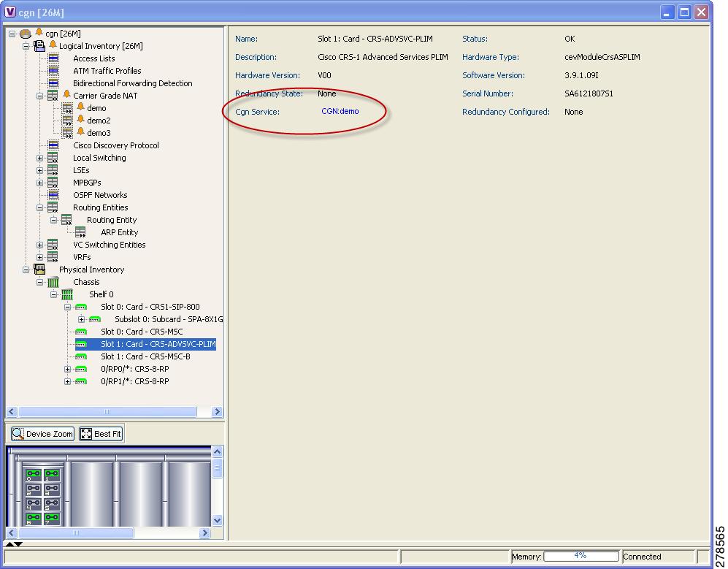Click the Serial Number value SA612180751
Viewport: 728px width, 569px height.
pyautogui.click(x=589, y=93)
